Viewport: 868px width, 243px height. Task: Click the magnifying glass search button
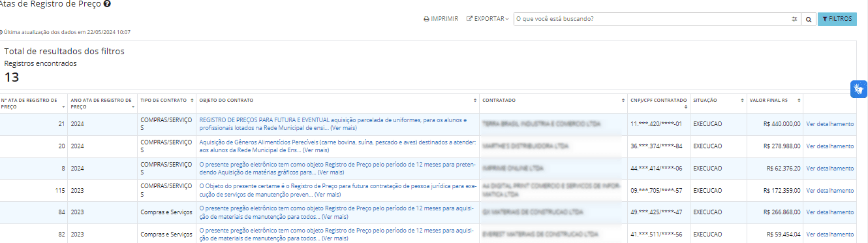808,19
